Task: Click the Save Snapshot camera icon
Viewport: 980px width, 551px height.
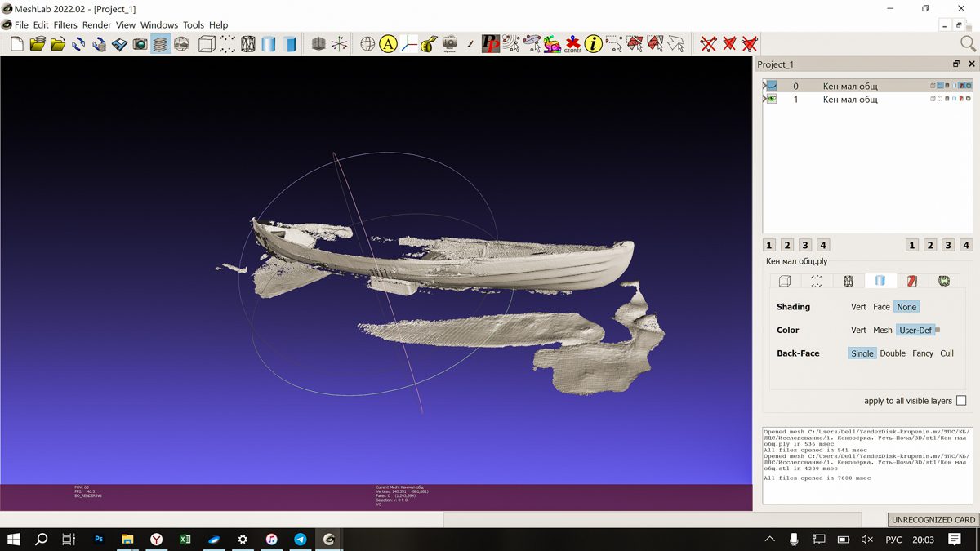Action: pos(140,44)
